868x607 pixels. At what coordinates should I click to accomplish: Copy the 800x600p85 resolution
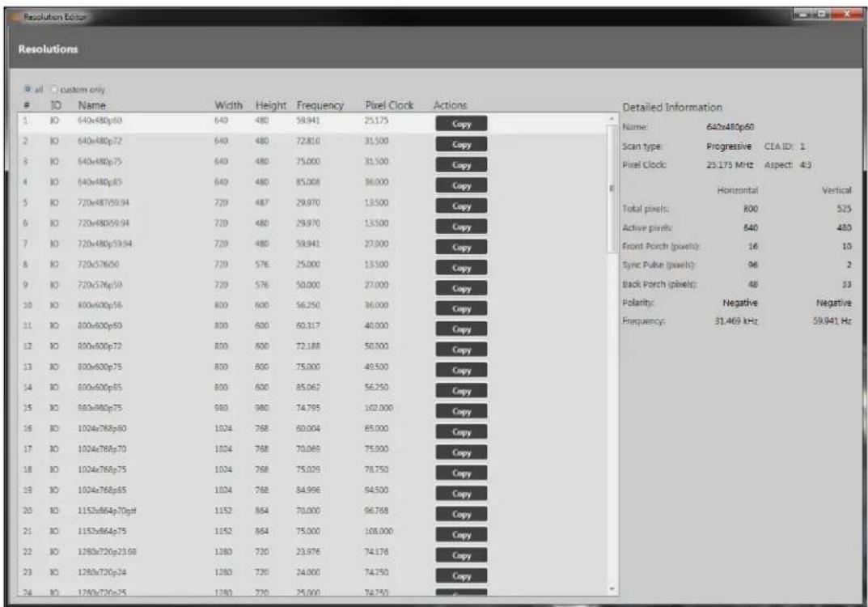pos(461,390)
